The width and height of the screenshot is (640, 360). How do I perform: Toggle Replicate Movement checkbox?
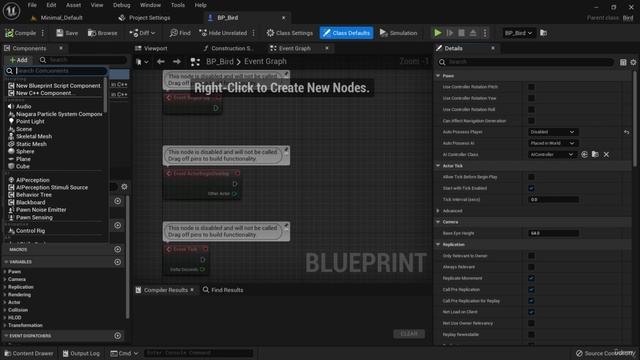pyautogui.click(x=531, y=278)
